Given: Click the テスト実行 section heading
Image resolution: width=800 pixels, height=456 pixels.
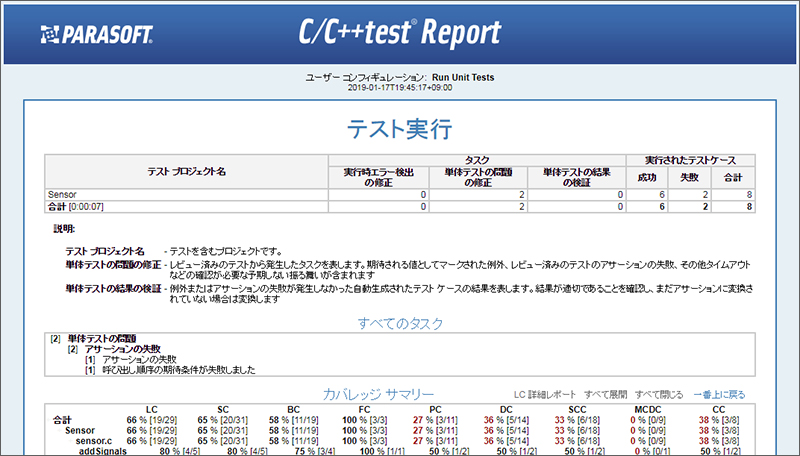Looking at the screenshot, I should click(400, 128).
